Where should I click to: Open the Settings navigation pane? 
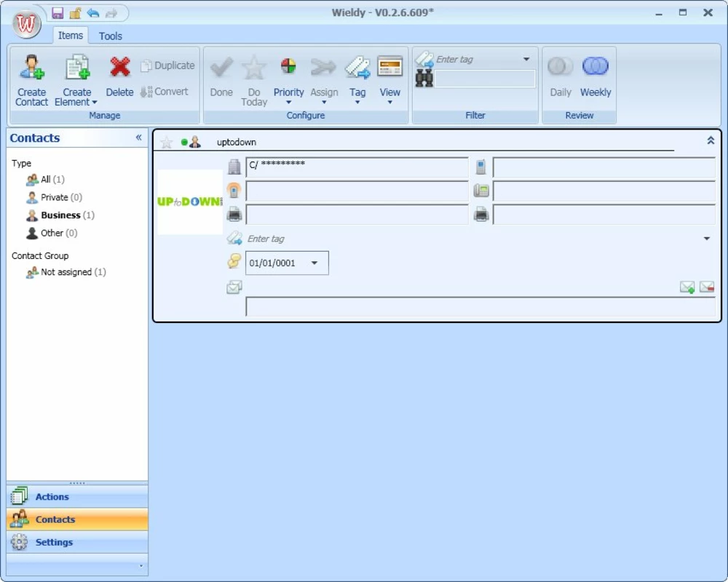(x=77, y=542)
